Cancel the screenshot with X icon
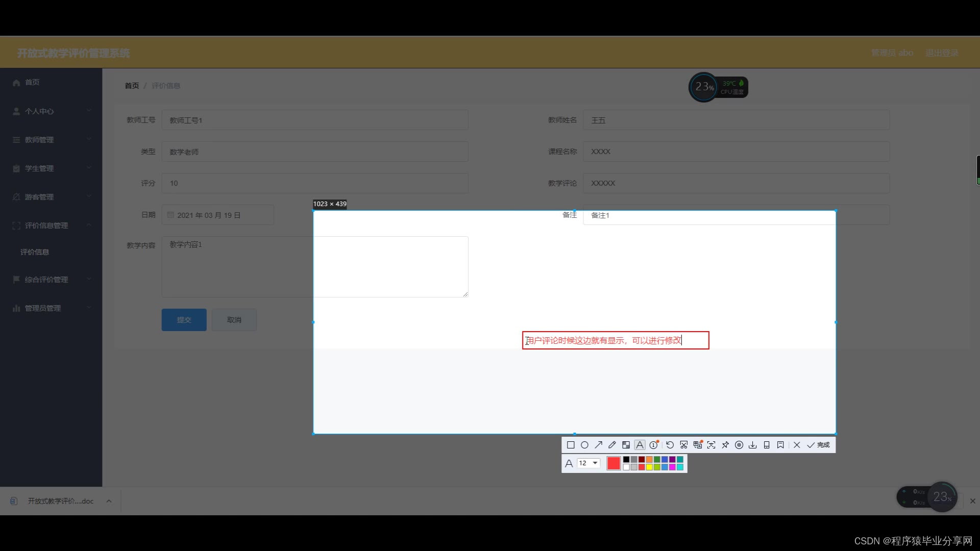Image resolution: width=980 pixels, height=551 pixels. (797, 445)
